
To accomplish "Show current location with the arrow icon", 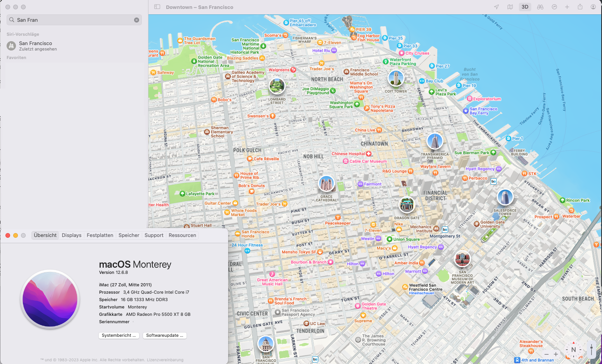I will point(496,7).
